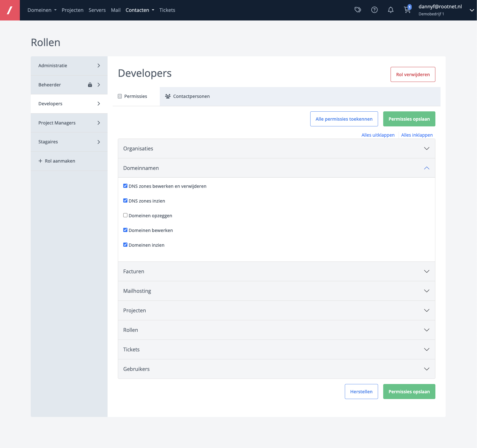This screenshot has width=477, height=448.
Task: Open the help question mark icon
Action: 374,10
